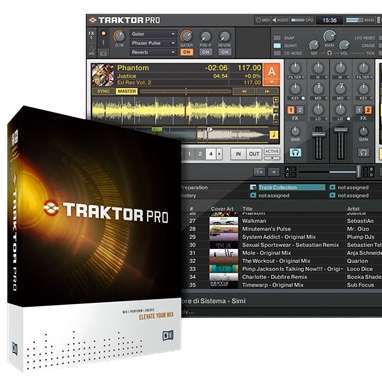Toggle the yellow MASTER button on Deck A
The height and width of the screenshot is (382, 382).
[127, 91]
